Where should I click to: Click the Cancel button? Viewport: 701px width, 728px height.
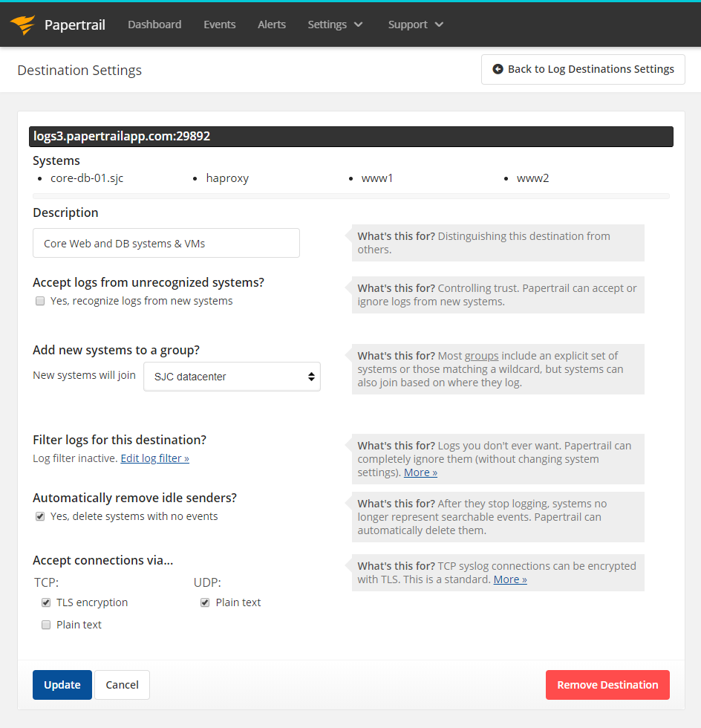[x=122, y=685]
